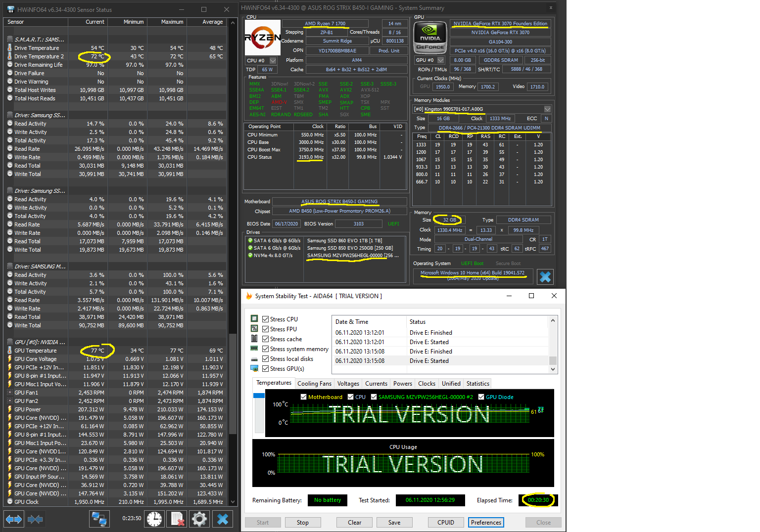The width and height of the screenshot is (760, 532).
Task: Click the AIDA64 flame title icon
Action: (x=249, y=296)
